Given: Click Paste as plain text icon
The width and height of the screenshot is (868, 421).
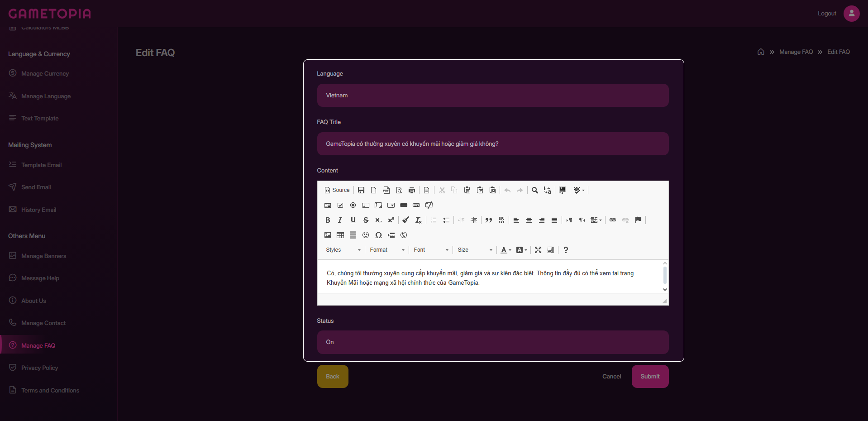Looking at the screenshot, I should (x=480, y=190).
